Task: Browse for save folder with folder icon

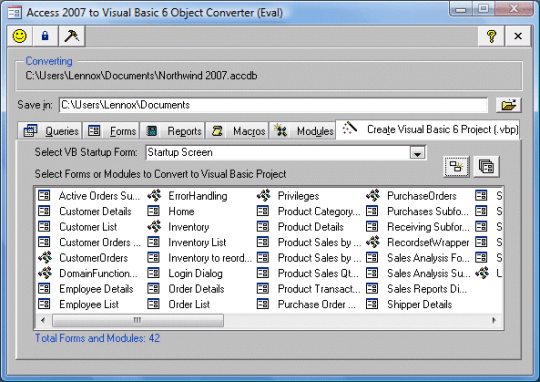Action: [508, 105]
